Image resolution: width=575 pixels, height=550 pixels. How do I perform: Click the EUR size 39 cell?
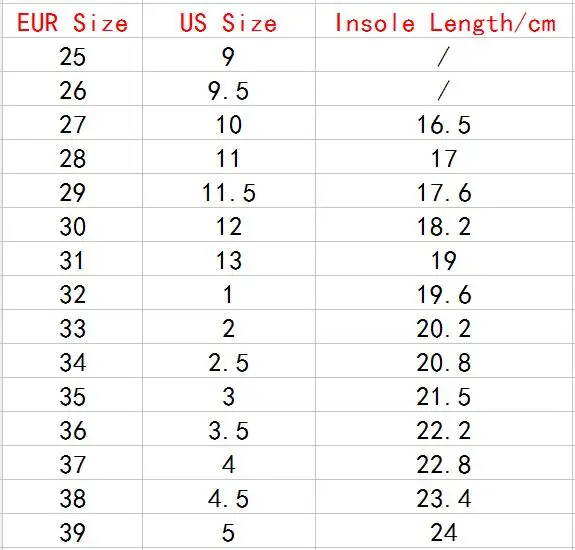[73, 531]
